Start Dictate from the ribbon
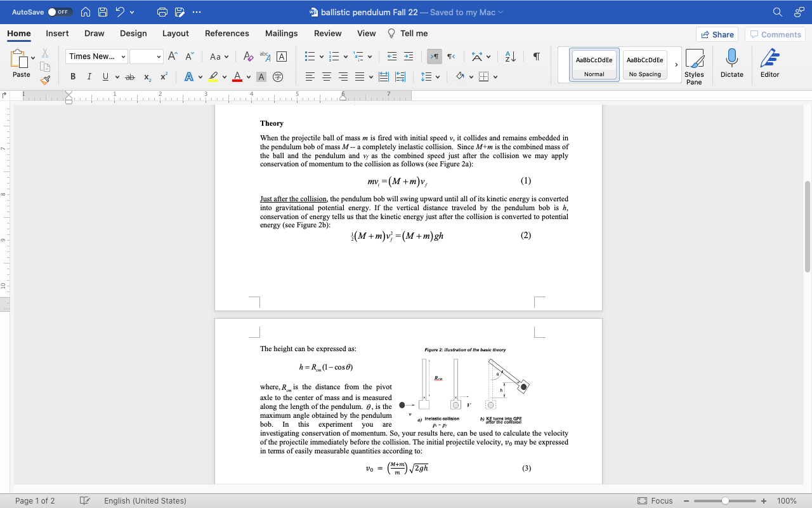Screen dimensions: 812x508 pyautogui.click(x=731, y=63)
